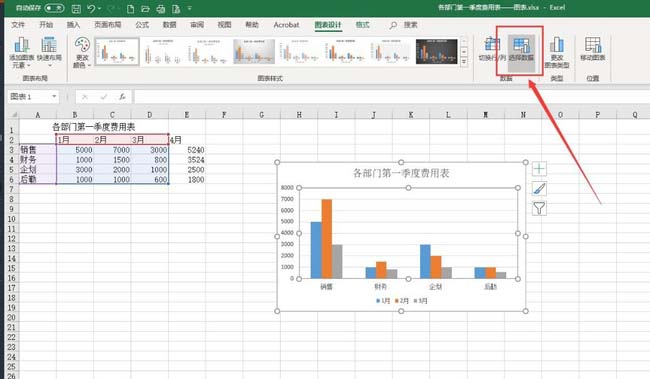Image resolution: width=650 pixels, height=379 pixels.
Task: Click the chart styles gallery scroll-up arrow
Action: [x=464, y=41]
